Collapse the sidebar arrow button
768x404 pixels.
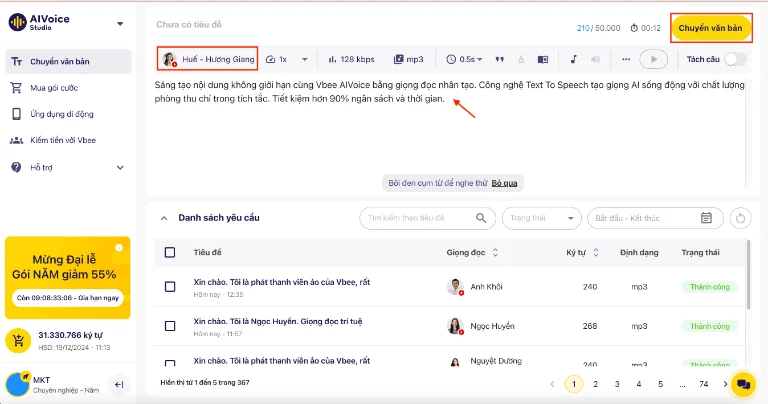tap(119, 384)
